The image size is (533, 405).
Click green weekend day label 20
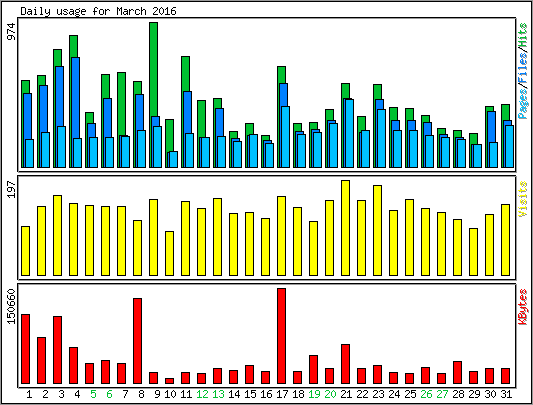pos(330,394)
